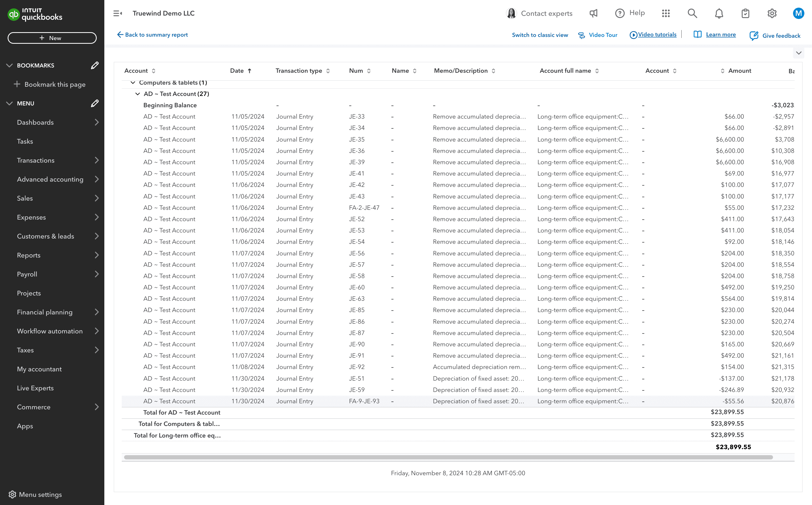Toggle sort direction on the Date column
This screenshot has height=505, width=812.
pyautogui.click(x=249, y=71)
